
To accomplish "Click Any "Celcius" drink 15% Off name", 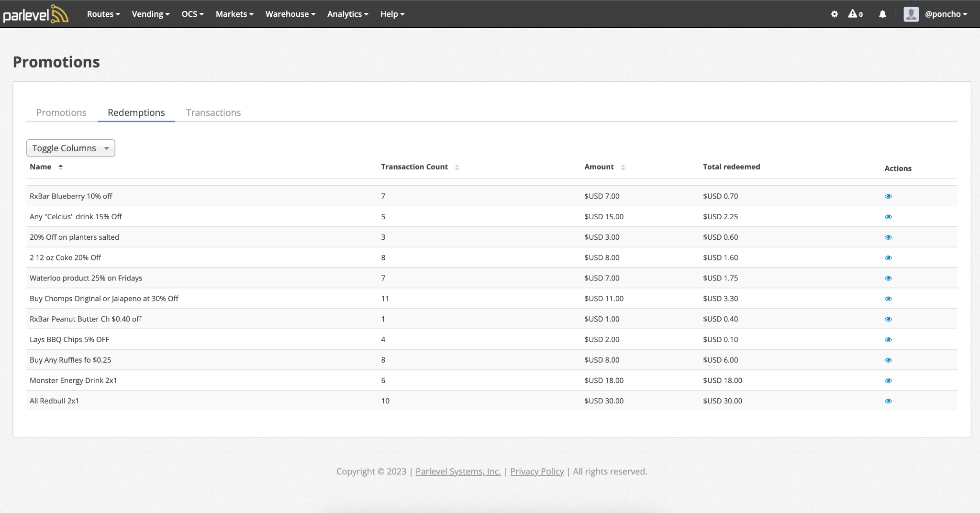I will click(x=76, y=217).
